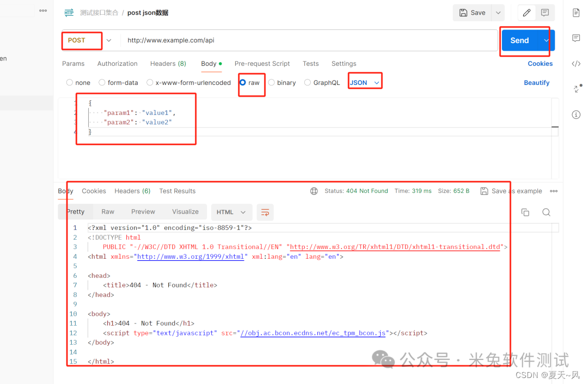Open the code snippet icon
The width and height of the screenshot is (588, 384).
coord(576,63)
